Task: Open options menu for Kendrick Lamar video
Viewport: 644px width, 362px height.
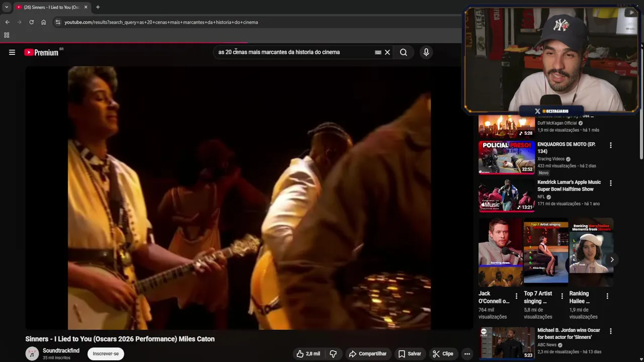Action: tap(611, 184)
